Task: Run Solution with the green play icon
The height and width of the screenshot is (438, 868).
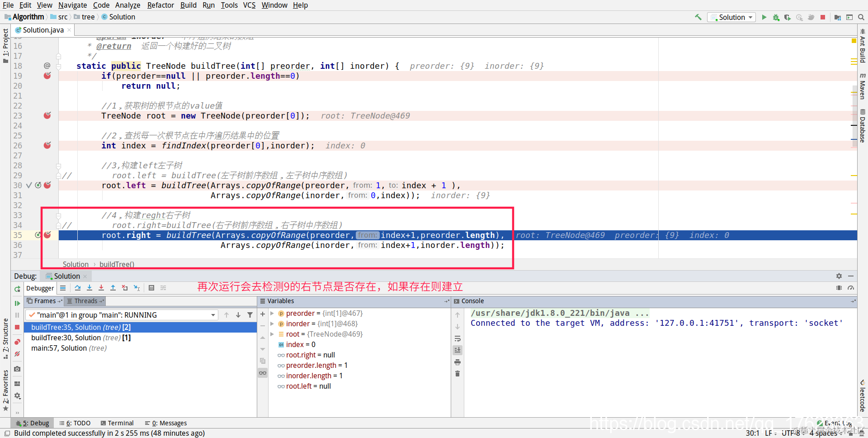Action: coord(764,17)
